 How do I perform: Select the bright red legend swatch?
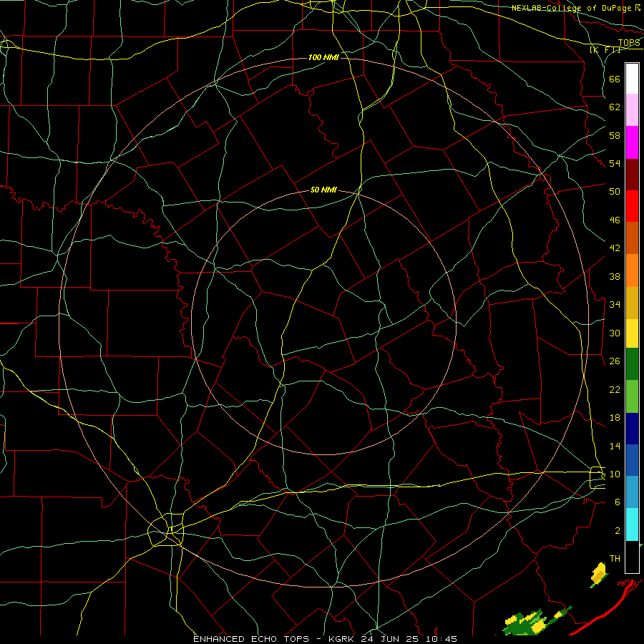(632, 206)
